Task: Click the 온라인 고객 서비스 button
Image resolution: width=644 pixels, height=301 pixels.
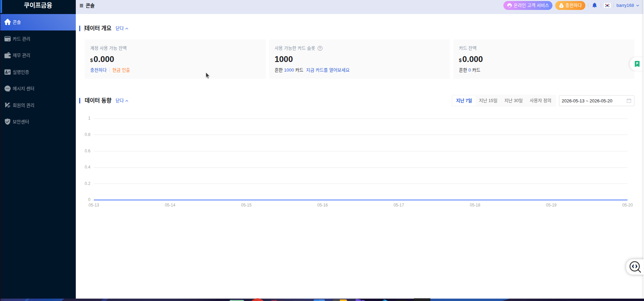Action: [x=528, y=5]
